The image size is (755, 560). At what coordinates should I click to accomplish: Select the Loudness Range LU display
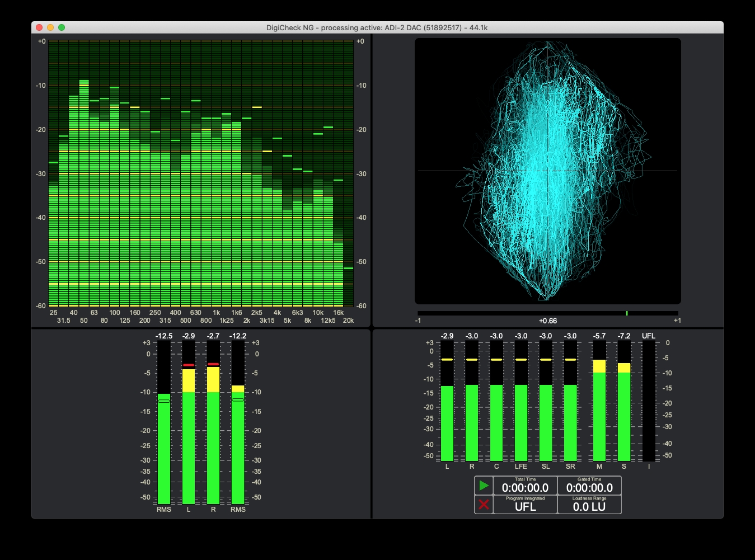[x=589, y=505]
